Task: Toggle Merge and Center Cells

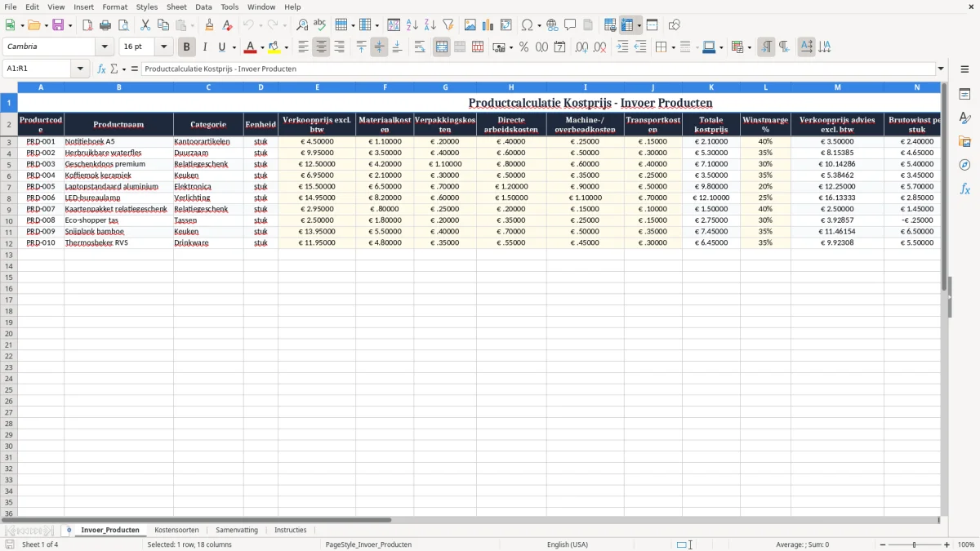Action: (x=442, y=47)
